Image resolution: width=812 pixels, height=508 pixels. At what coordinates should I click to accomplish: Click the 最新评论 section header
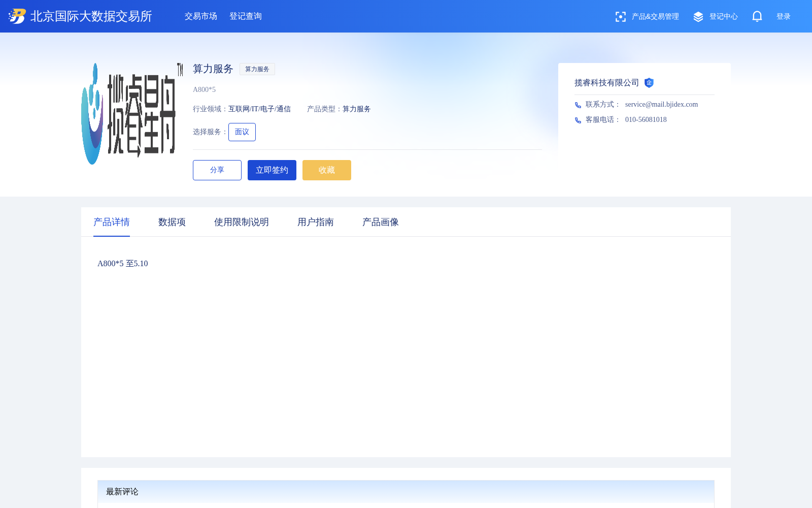(x=122, y=492)
